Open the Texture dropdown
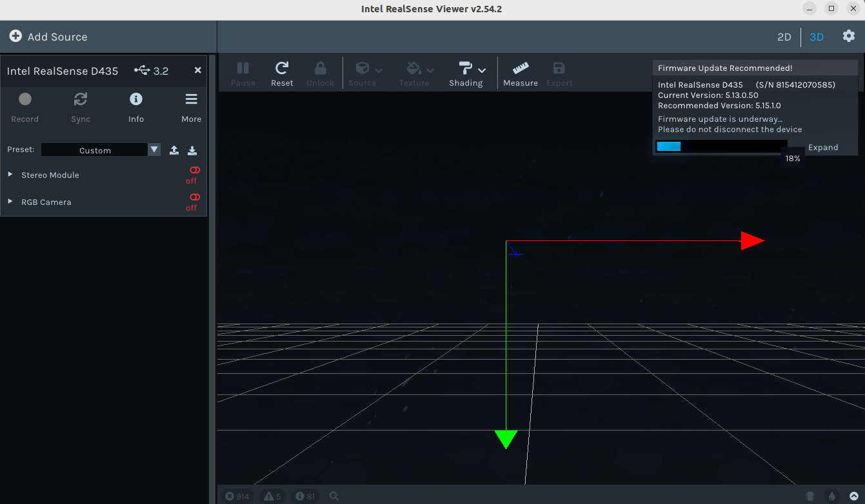The width and height of the screenshot is (865, 504). (417, 74)
